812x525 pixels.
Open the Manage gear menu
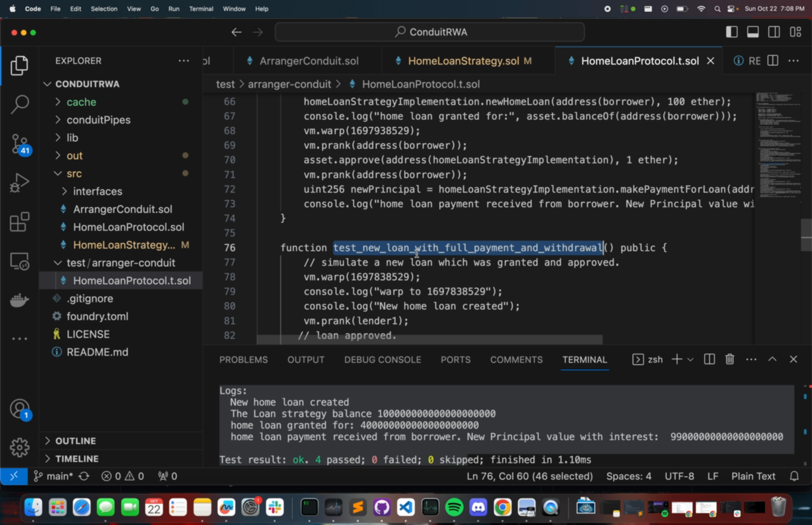click(x=20, y=447)
